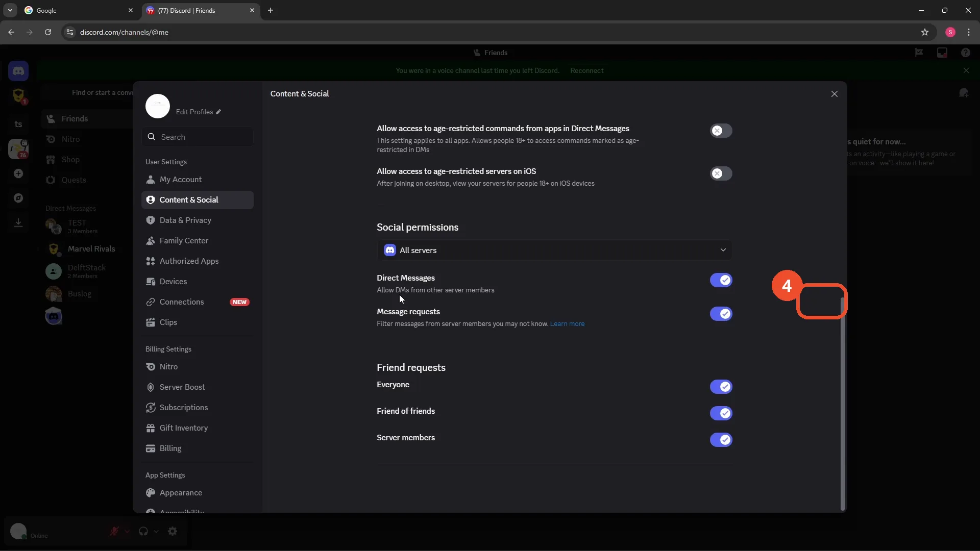Toggle Everyone friend requests switch
Viewport: 980px width, 551px height.
tap(721, 387)
